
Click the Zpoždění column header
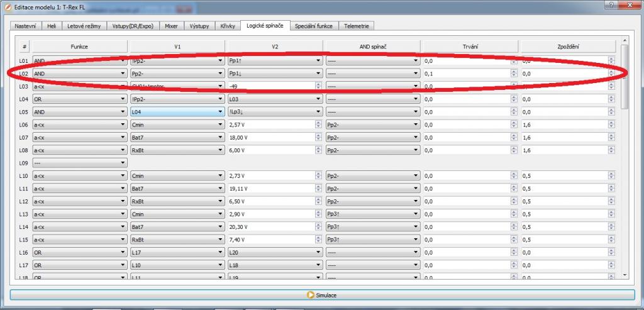tap(567, 47)
